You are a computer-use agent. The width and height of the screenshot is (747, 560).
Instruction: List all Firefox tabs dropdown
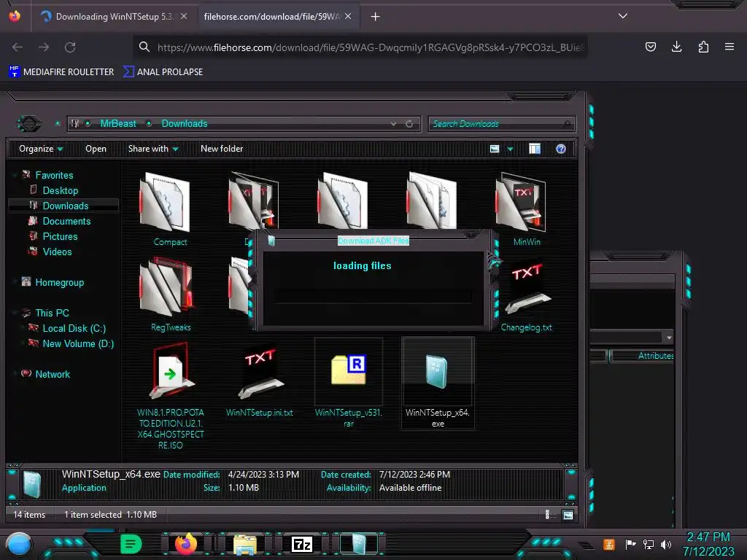coord(622,16)
